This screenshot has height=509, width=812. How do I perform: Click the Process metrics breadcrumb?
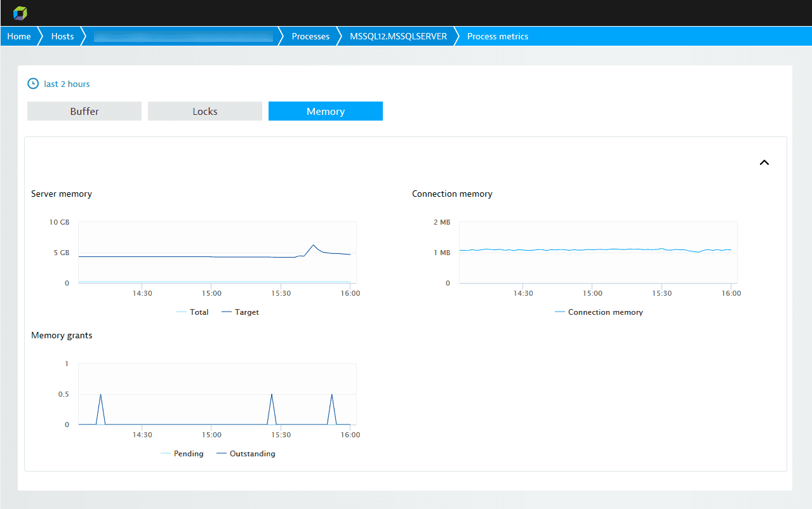pyautogui.click(x=498, y=36)
